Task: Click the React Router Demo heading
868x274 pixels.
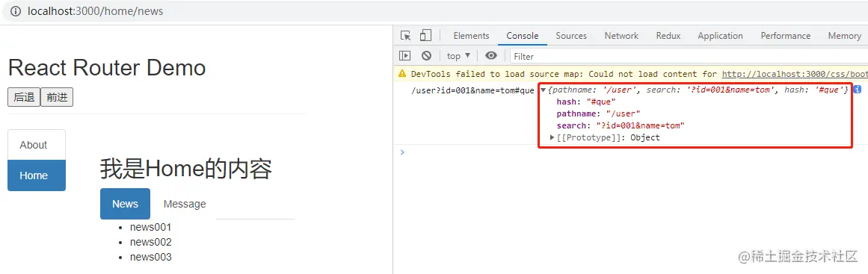Action: (107, 68)
